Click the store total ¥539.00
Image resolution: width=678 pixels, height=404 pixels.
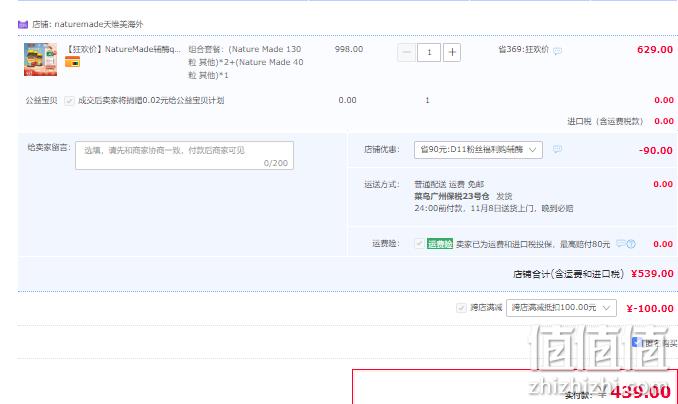click(x=652, y=274)
